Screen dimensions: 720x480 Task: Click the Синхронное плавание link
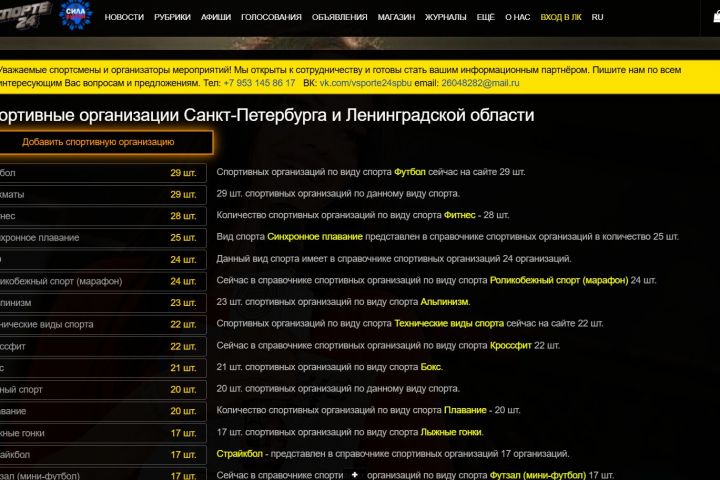point(315,237)
